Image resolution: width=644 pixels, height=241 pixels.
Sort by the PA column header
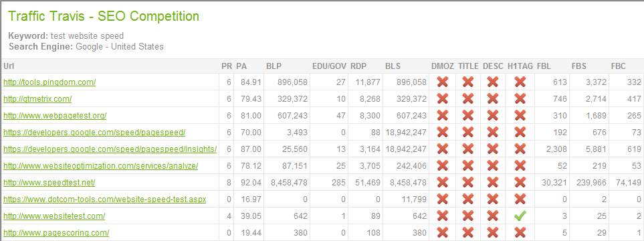click(x=242, y=66)
